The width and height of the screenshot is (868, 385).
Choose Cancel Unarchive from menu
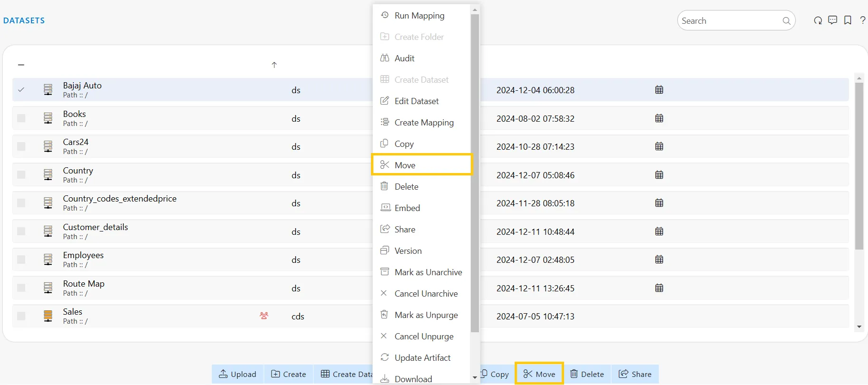(x=421, y=293)
